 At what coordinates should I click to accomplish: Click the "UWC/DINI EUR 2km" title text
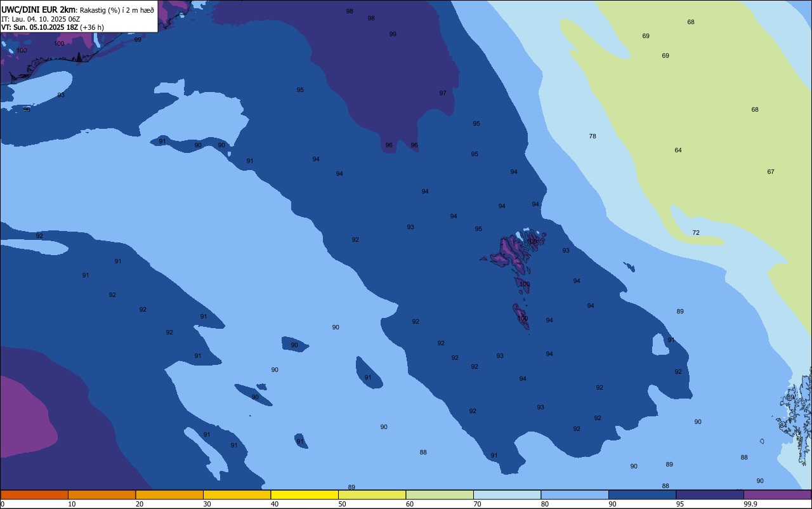[x=38, y=10]
